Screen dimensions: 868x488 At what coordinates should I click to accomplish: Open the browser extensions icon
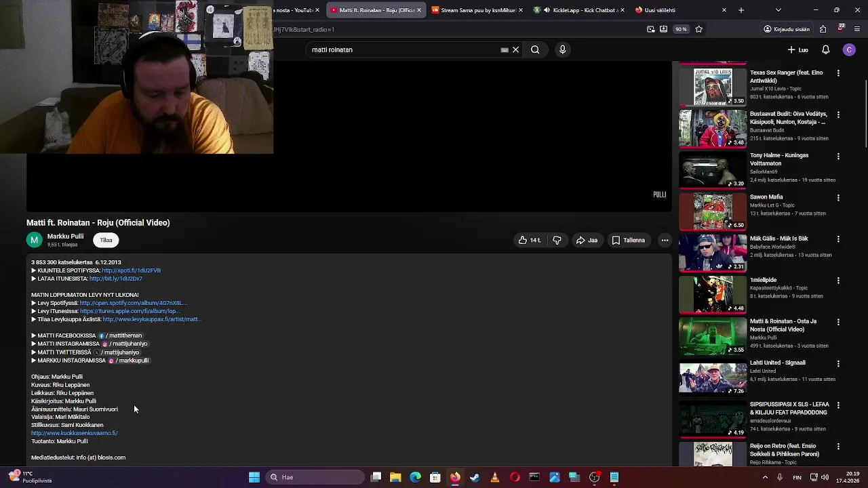click(x=823, y=29)
